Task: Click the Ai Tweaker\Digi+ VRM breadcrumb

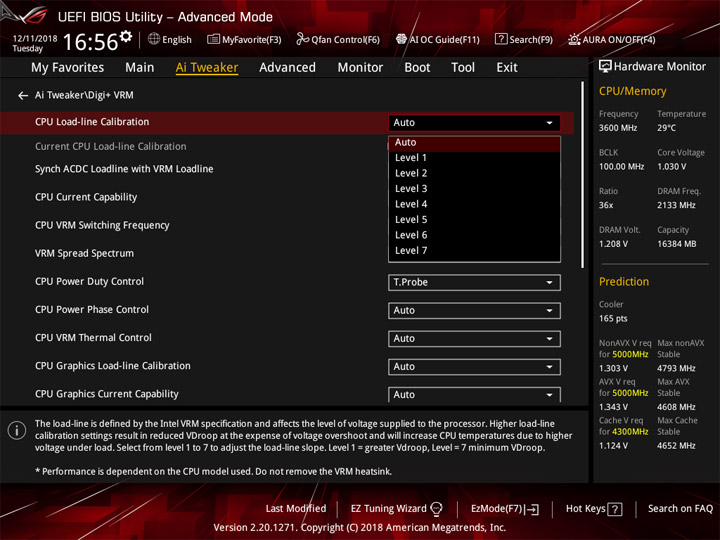Action: [84, 96]
